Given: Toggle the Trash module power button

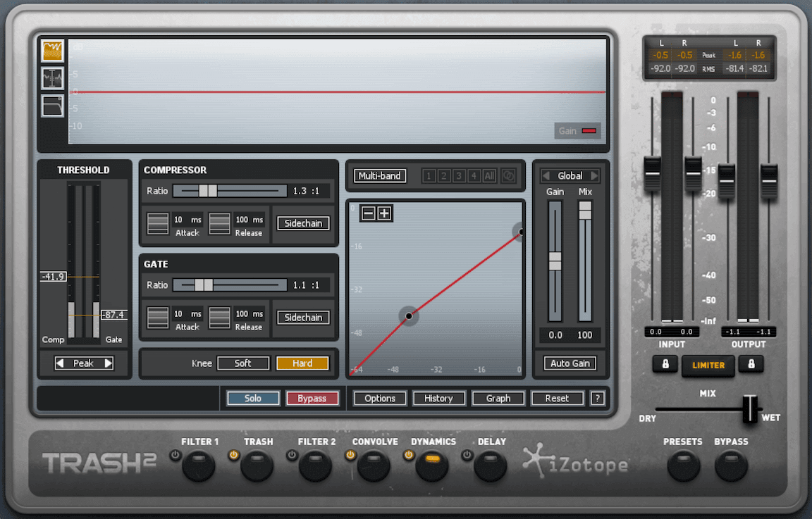Looking at the screenshot, I should (233, 456).
